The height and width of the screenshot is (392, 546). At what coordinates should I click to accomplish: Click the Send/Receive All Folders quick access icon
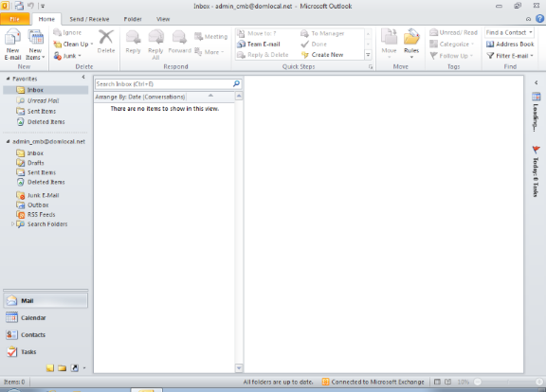(x=19, y=6)
